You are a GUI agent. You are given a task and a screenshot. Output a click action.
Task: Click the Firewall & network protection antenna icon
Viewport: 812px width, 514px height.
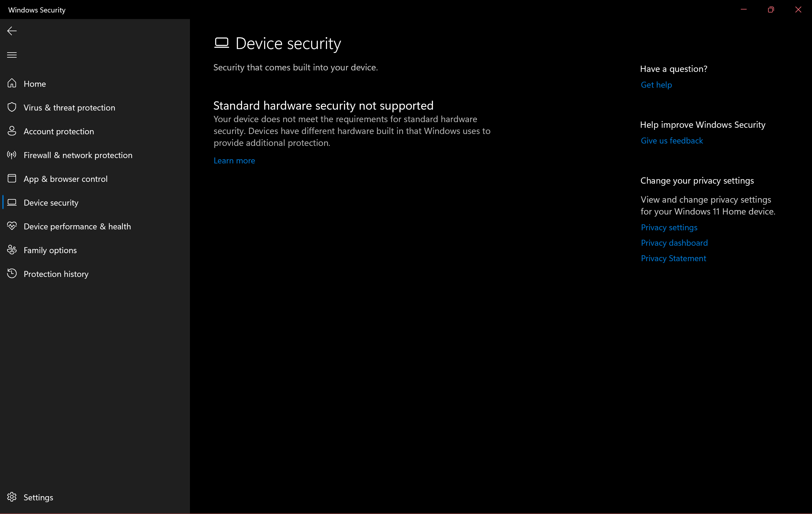[12, 155]
